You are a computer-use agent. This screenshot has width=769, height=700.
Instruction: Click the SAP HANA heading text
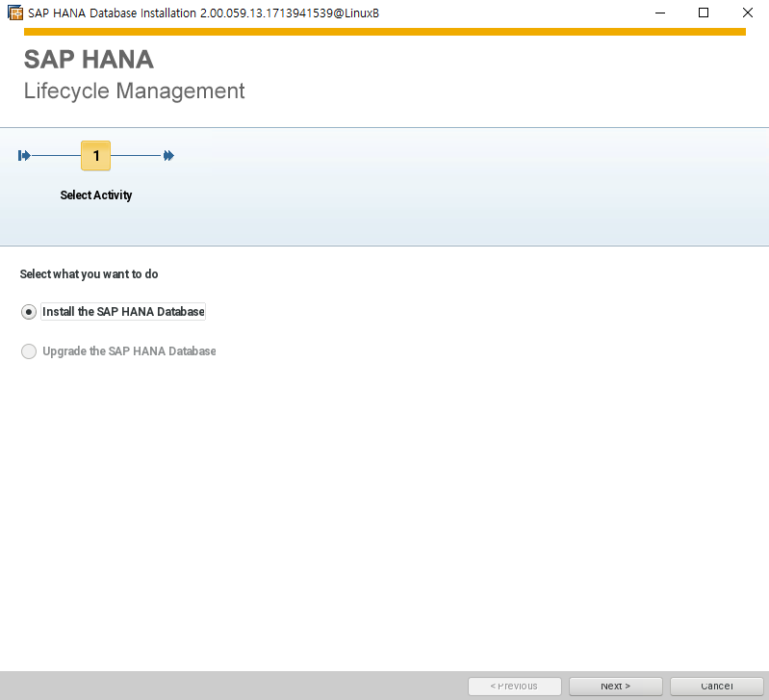click(x=89, y=60)
